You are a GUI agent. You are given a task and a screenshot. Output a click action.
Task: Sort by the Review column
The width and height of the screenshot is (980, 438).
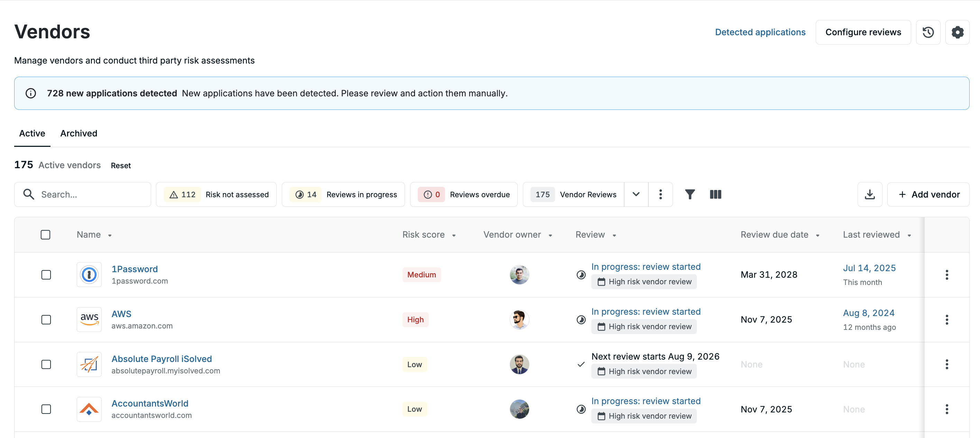[x=595, y=235]
